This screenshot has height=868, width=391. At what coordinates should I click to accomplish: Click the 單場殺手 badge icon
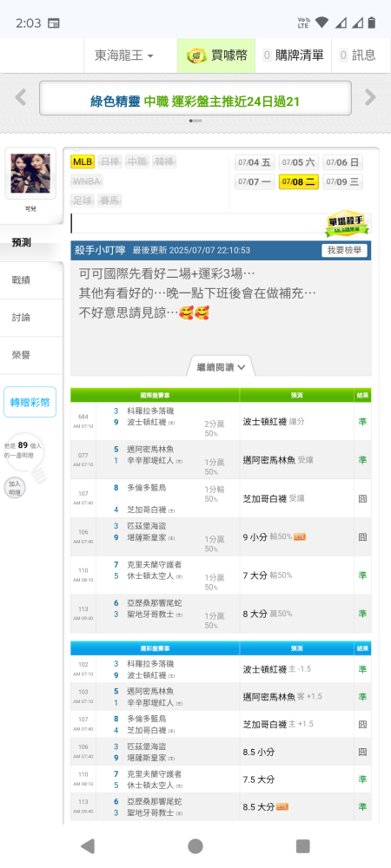348,224
